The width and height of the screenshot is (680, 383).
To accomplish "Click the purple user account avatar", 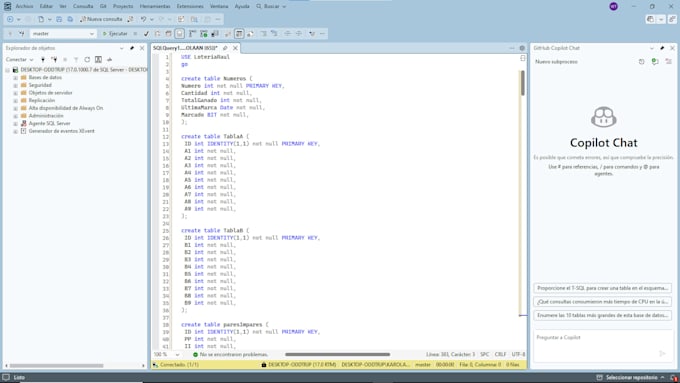I will 614,7.
